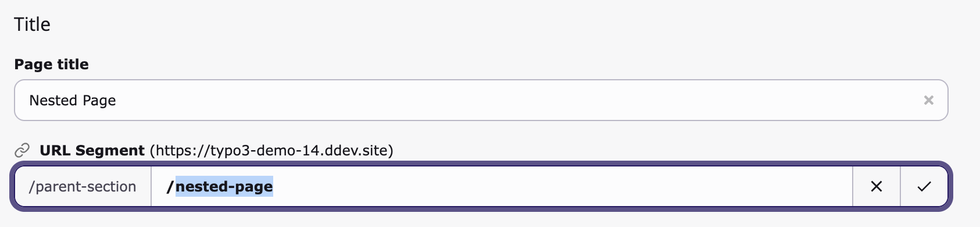Click the leading slash before nested-page

(170, 186)
